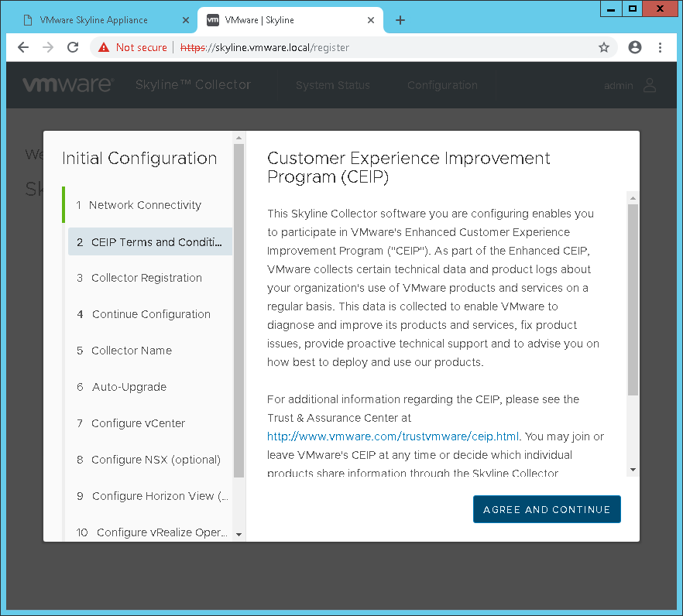Click the Agree and Continue button
683x616 pixels.
[547, 509]
